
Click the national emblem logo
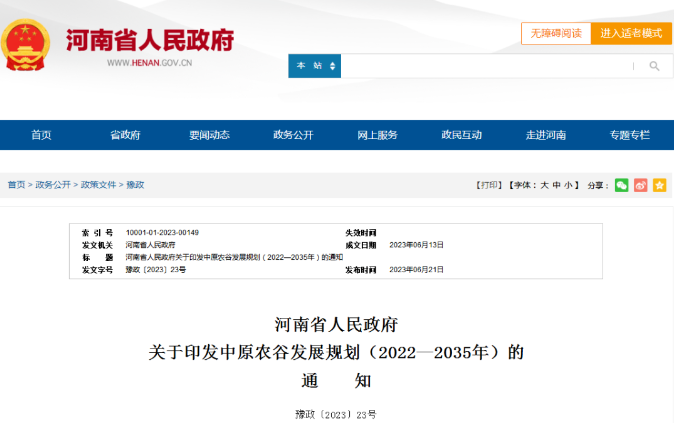(26, 43)
